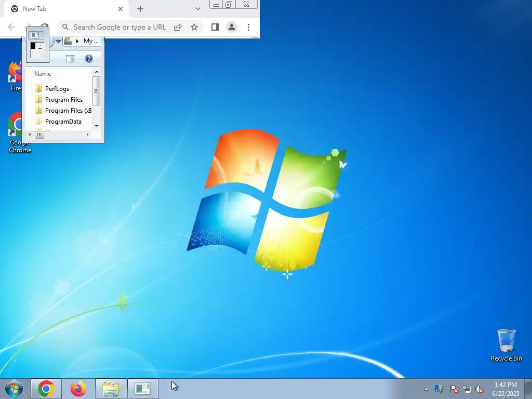Click the small window thumbnail above the layout preview
Screen dimensions: 532x399
click(35, 35)
